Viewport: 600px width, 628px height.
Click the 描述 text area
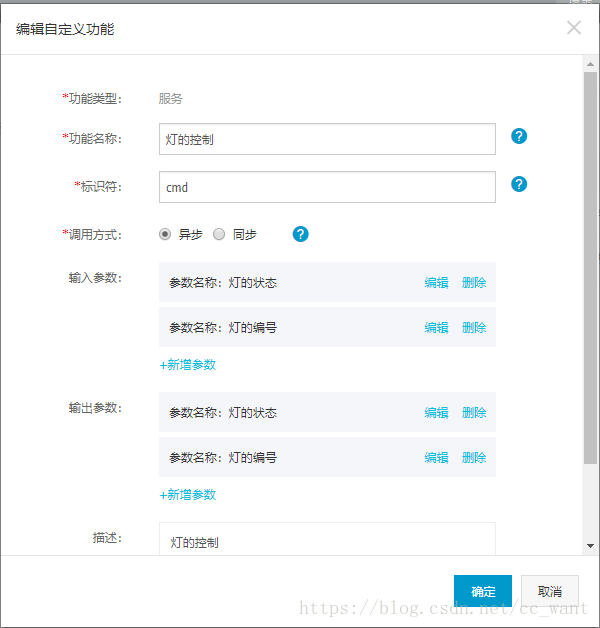(x=327, y=539)
